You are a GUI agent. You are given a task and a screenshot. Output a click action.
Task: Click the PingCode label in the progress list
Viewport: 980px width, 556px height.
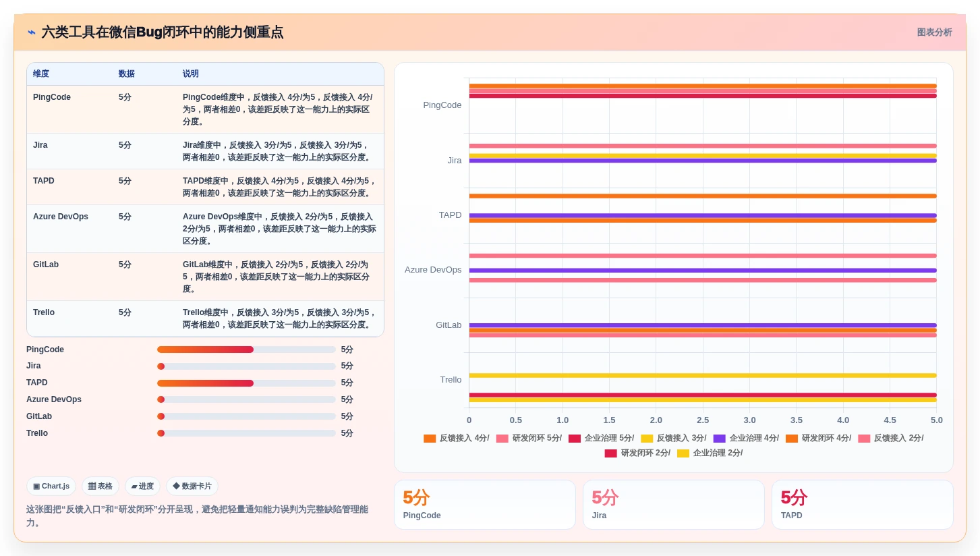click(45, 350)
